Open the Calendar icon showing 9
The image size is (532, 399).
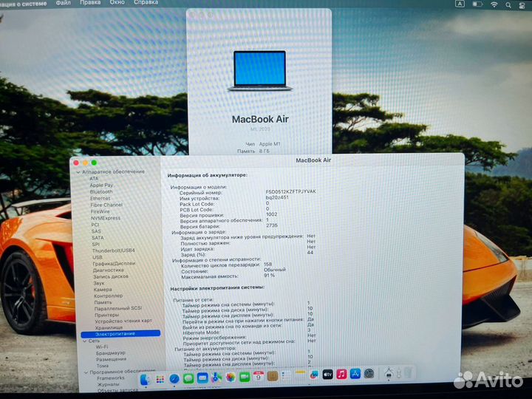(258, 376)
